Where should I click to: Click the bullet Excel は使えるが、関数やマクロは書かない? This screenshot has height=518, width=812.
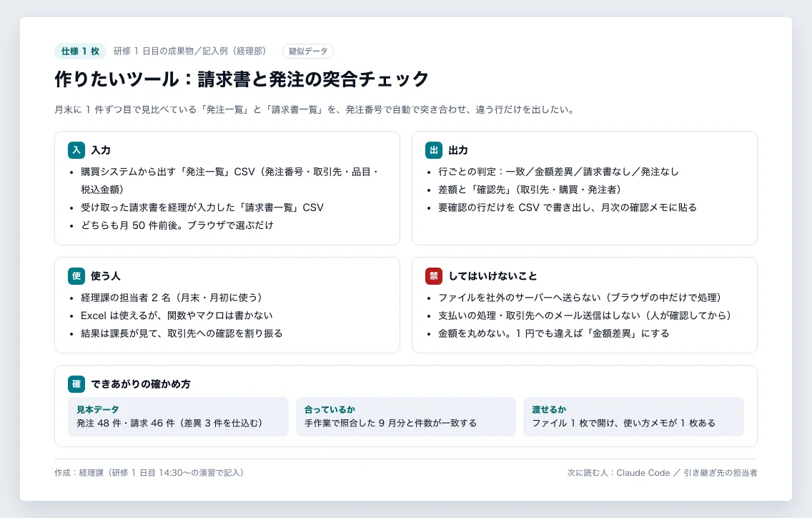tap(177, 316)
